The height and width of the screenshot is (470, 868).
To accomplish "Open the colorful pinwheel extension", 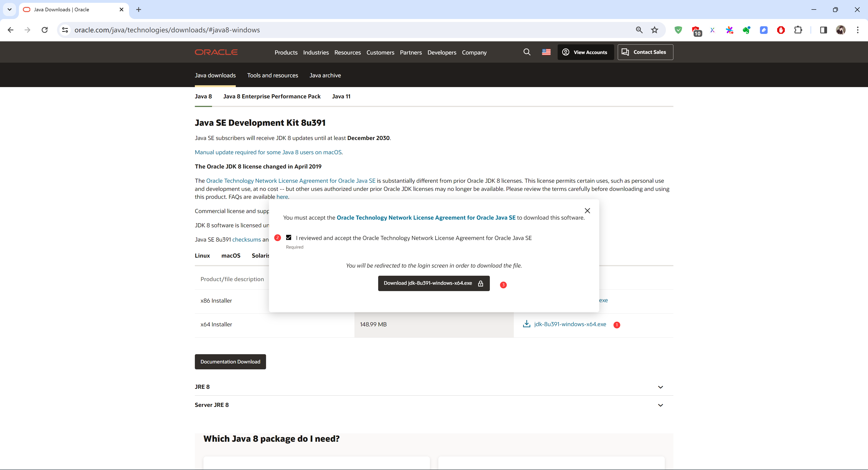I will point(729,30).
